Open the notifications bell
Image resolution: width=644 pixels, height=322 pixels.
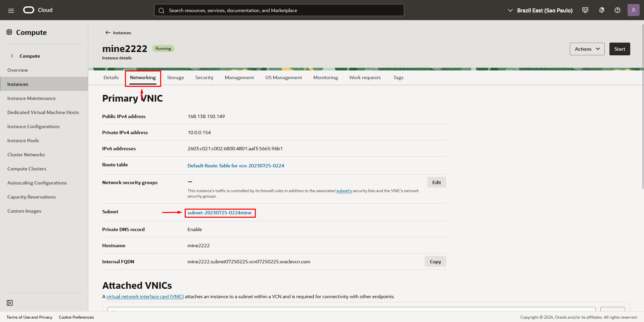tap(601, 10)
